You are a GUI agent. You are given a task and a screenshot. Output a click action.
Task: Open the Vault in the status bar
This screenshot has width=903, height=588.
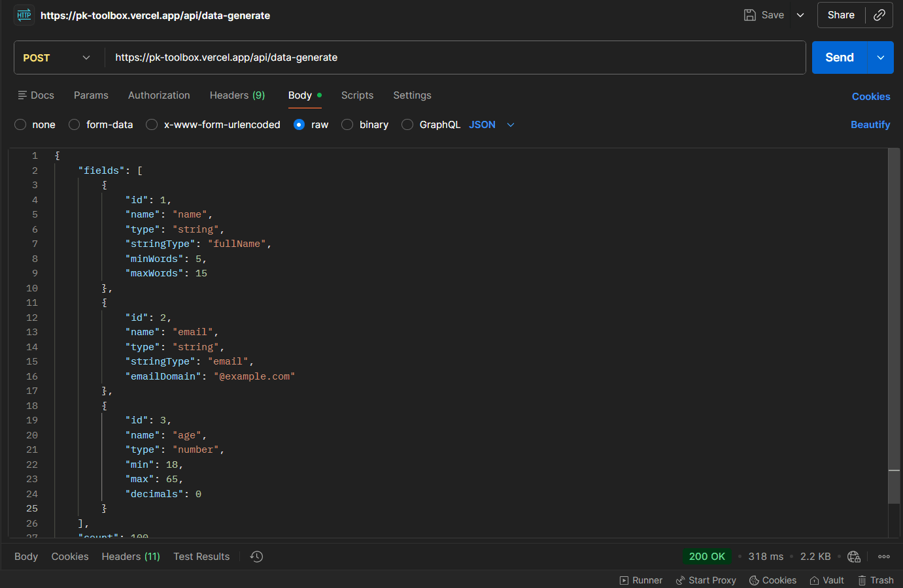coord(827,580)
